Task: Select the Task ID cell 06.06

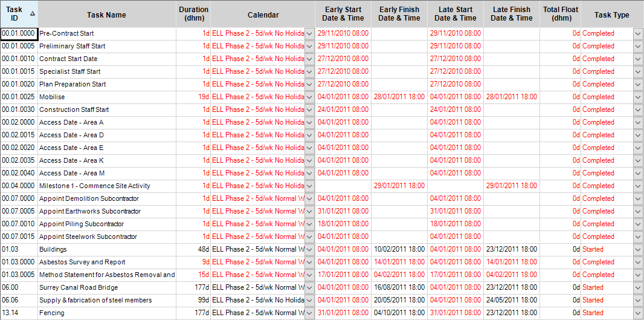Action: (19, 301)
